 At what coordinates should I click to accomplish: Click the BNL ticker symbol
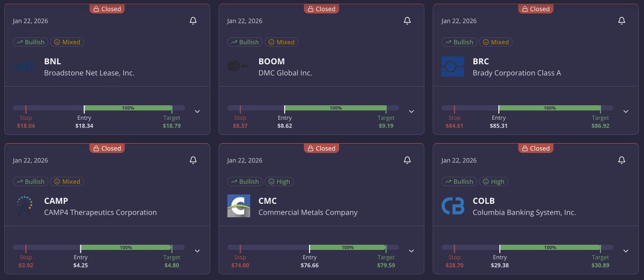tap(52, 61)
